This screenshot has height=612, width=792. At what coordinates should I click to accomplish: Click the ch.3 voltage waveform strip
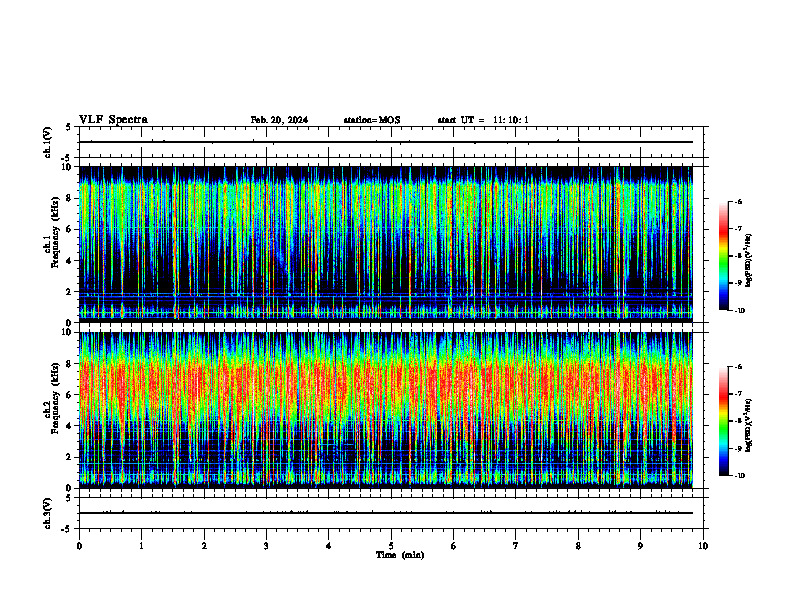click(x=391, y=513)
